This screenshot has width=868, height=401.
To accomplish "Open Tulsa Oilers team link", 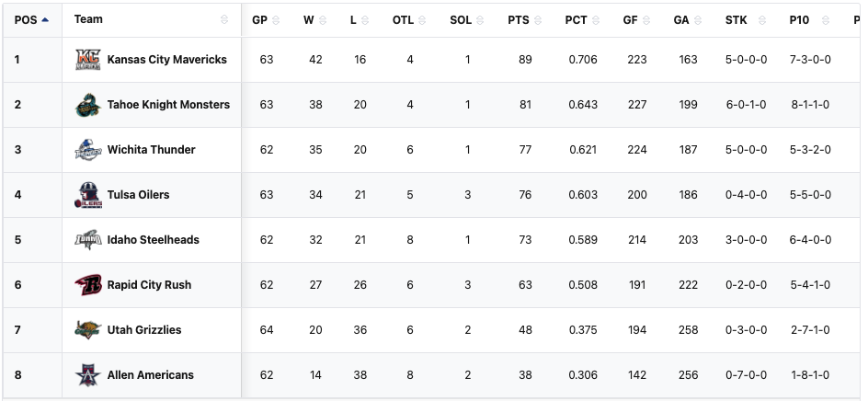I will [x=138, y=195].
